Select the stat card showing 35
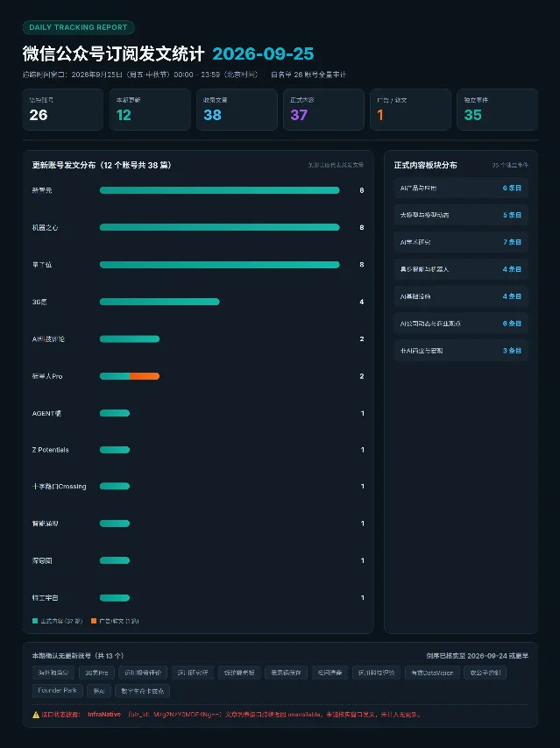Image resolution: width=560 pixels, height=748 pixels. click(497, 110)
